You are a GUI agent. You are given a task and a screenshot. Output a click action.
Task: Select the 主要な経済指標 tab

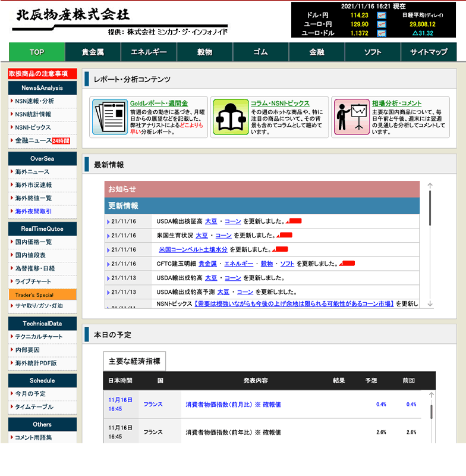point(134,361)
